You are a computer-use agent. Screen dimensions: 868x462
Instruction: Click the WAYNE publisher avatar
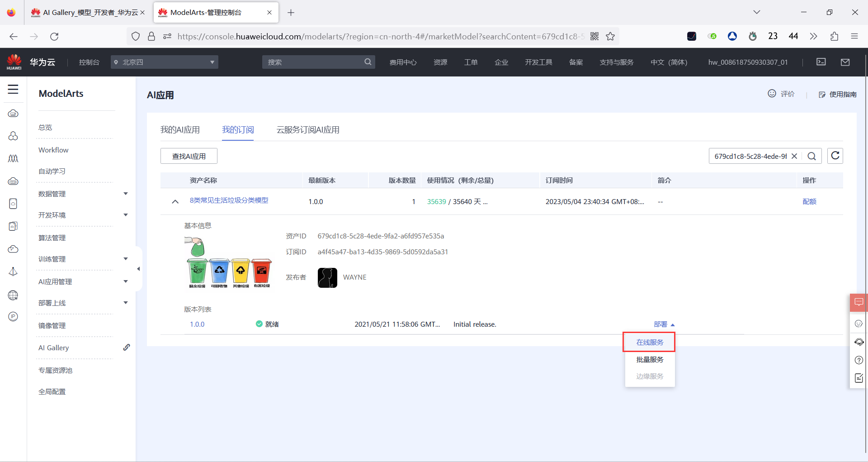(x=327, y=277)
